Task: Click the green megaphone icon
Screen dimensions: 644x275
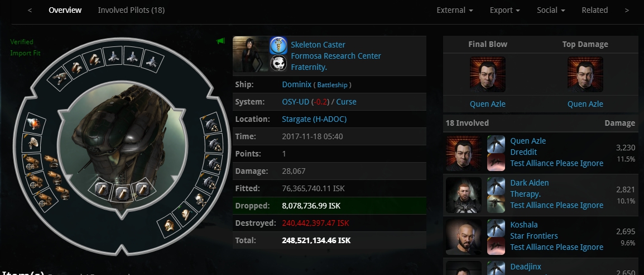Action: coord(220,41)
